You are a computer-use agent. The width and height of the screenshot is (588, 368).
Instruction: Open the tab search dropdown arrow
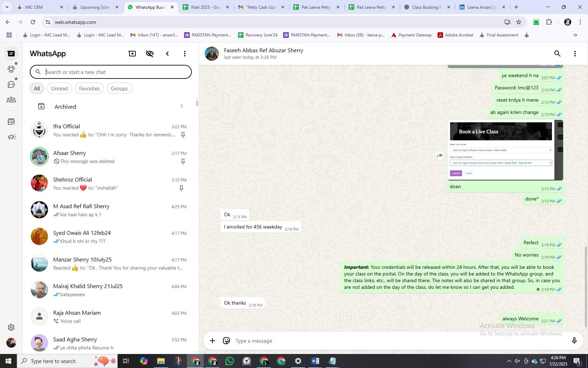(x=7, y=7)
